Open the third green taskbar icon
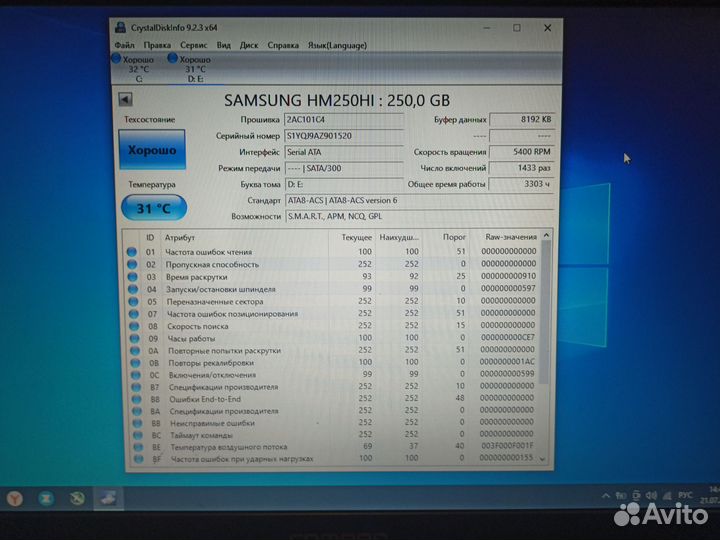This screenshot has width=720, height=540. (x=77, y=498)
